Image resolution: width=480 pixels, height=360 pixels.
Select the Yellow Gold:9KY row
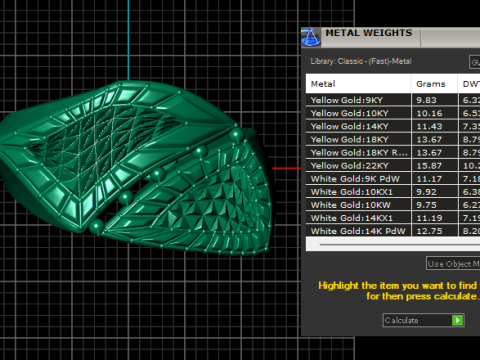click(x=393, y=100)
